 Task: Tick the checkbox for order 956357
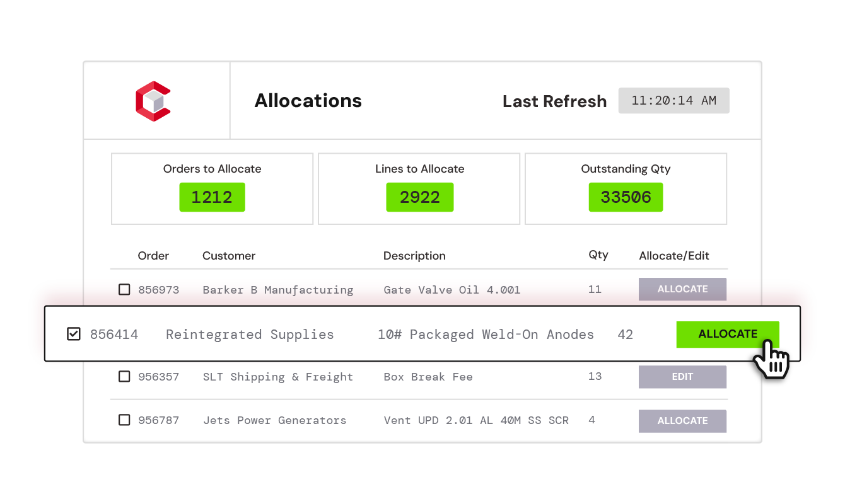pyautogui.click(x=124, y=376)
